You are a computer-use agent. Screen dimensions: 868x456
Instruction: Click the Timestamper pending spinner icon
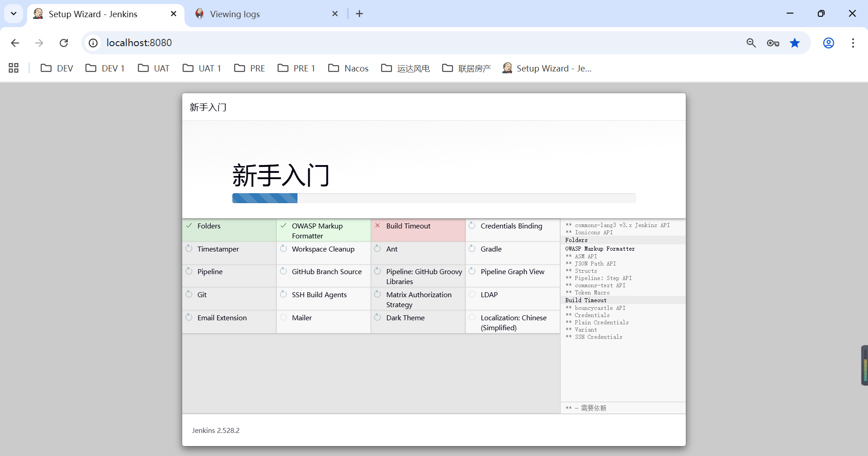coord(189,248)
